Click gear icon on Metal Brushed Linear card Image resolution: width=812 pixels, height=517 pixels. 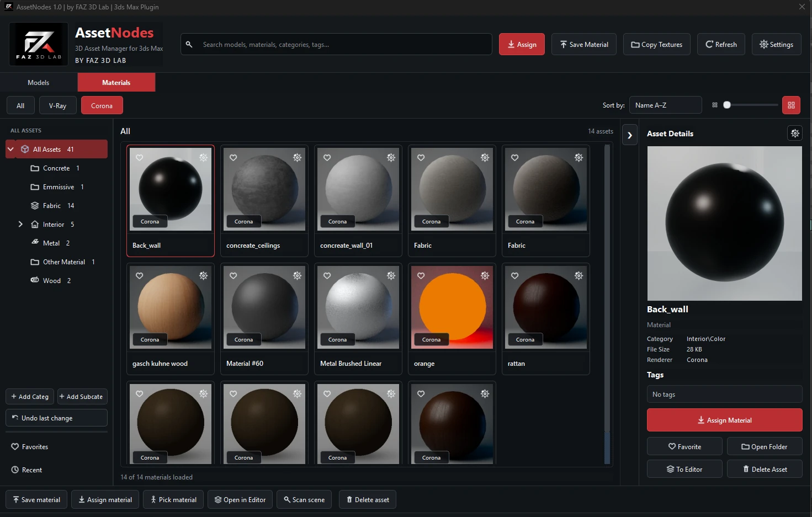[391, 276]
